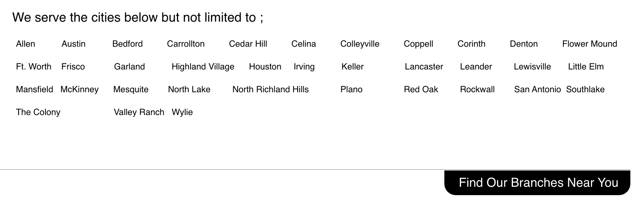Viewport: 644px width, 205px height.
Task: Open the Austin city link
Action: coord(73,44)
